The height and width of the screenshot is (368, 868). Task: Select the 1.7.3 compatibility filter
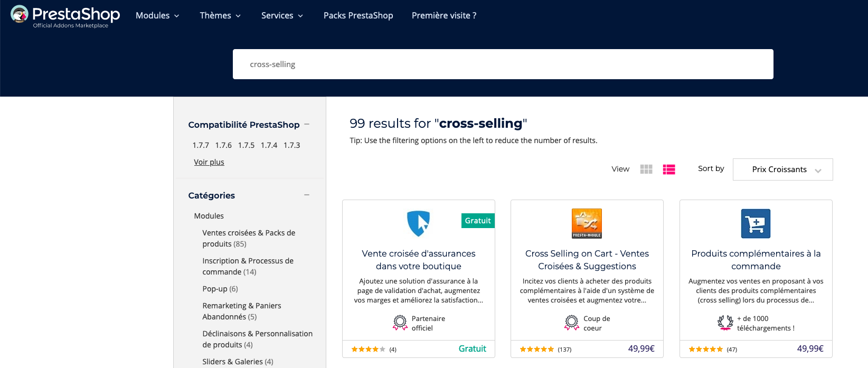pyautogui.click(x=291, y=145)
